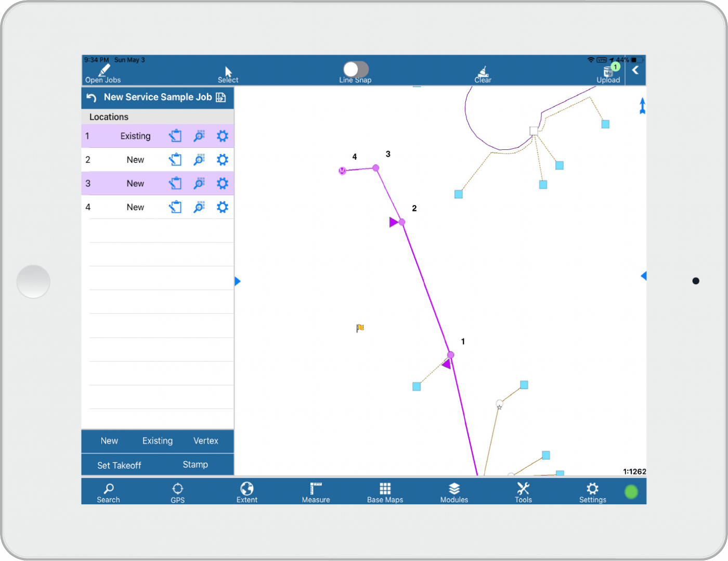Viewport: 728px width, 561px height.
Task: Open the Modules layers panel
Action: point(454,491)
